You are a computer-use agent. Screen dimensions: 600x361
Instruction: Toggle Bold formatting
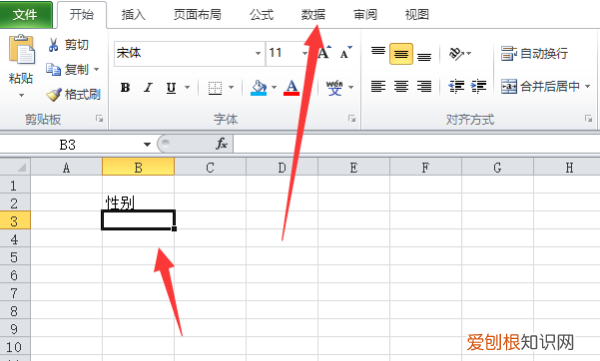coord(125,88)
